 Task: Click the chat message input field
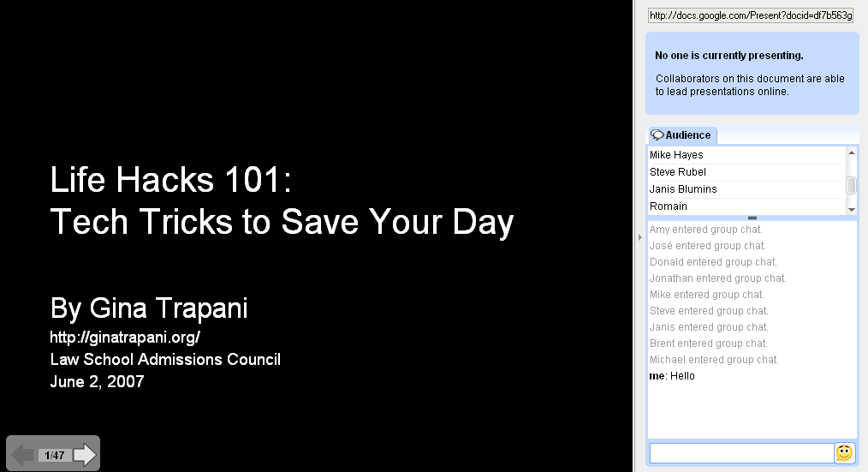(742, 453)
